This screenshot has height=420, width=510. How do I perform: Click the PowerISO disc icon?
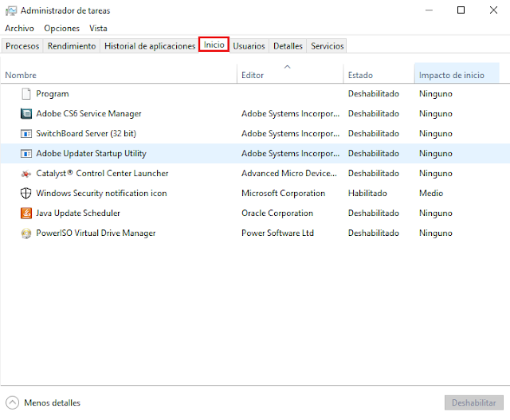click(x=26, y=234)
